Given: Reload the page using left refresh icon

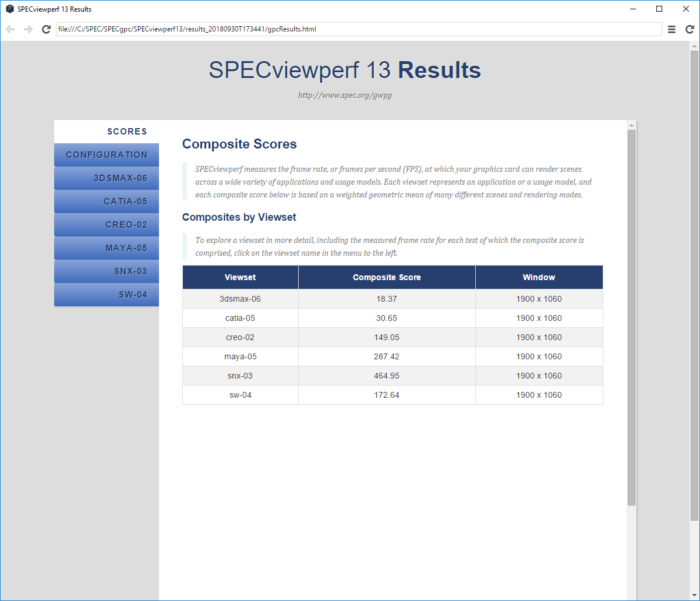Looking at the screenshot, I should (46, 29).
